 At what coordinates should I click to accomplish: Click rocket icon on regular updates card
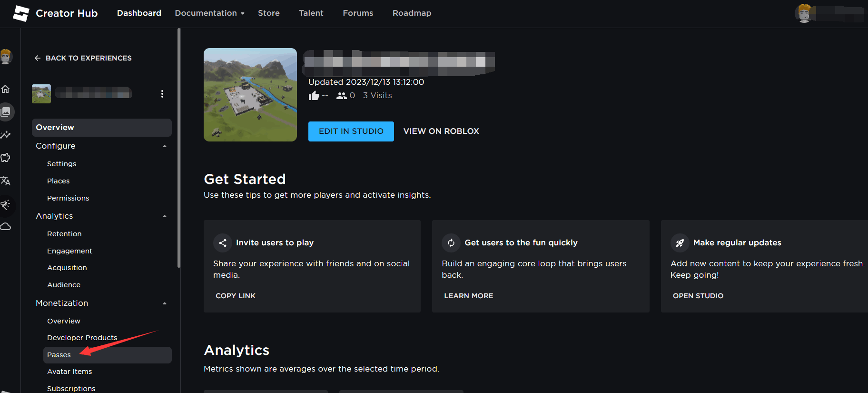coord(680,243)
